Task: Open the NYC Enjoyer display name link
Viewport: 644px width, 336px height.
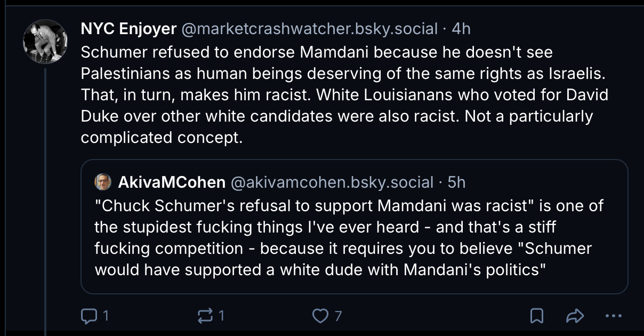Action: point(128,29)
